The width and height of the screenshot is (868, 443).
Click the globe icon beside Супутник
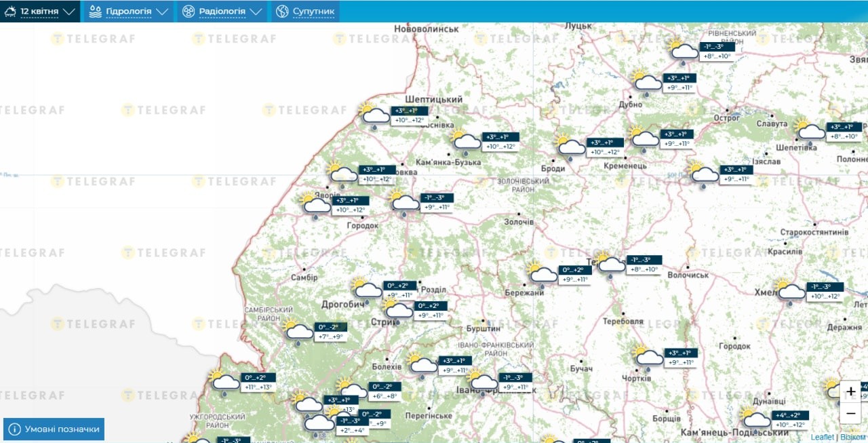click(282, 12)
